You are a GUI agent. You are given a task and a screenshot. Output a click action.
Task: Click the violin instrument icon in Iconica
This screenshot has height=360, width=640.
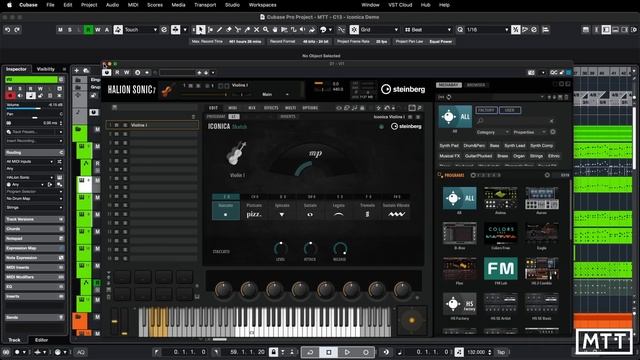(x=237, y=154)
